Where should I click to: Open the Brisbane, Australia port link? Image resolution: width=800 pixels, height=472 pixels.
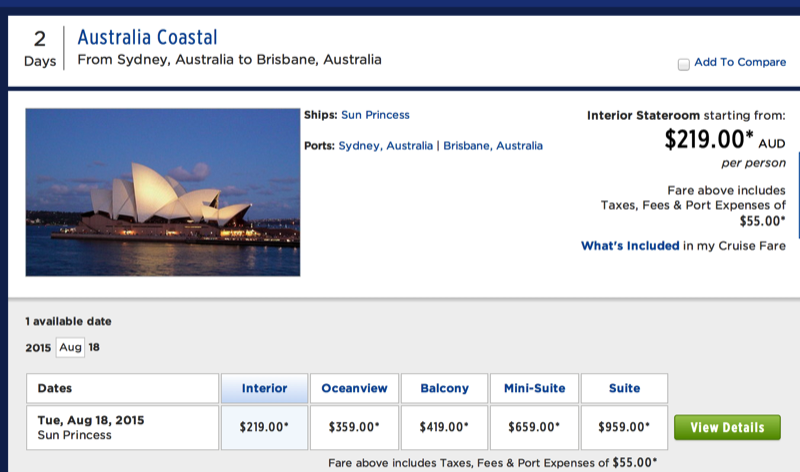[x=493, y=146]
